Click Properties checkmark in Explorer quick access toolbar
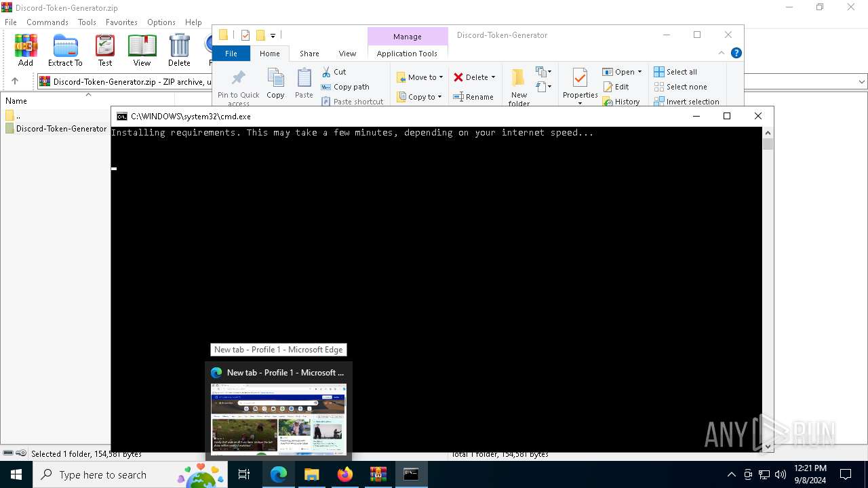Image resolution: width=868 pixels, height=488 pixels. pyautogui.click(x=245, y=35)
